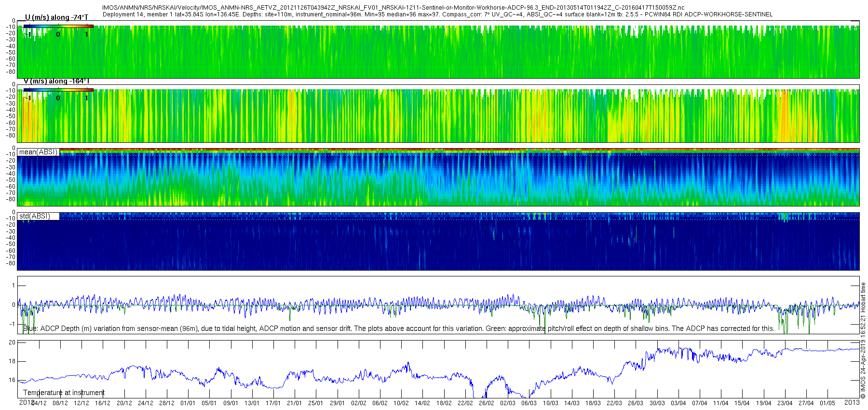This screenshot has height=410, width=868.
Task: Click the '07/04' date tick label
Action: pyautogui.click(x=699, y=403)
